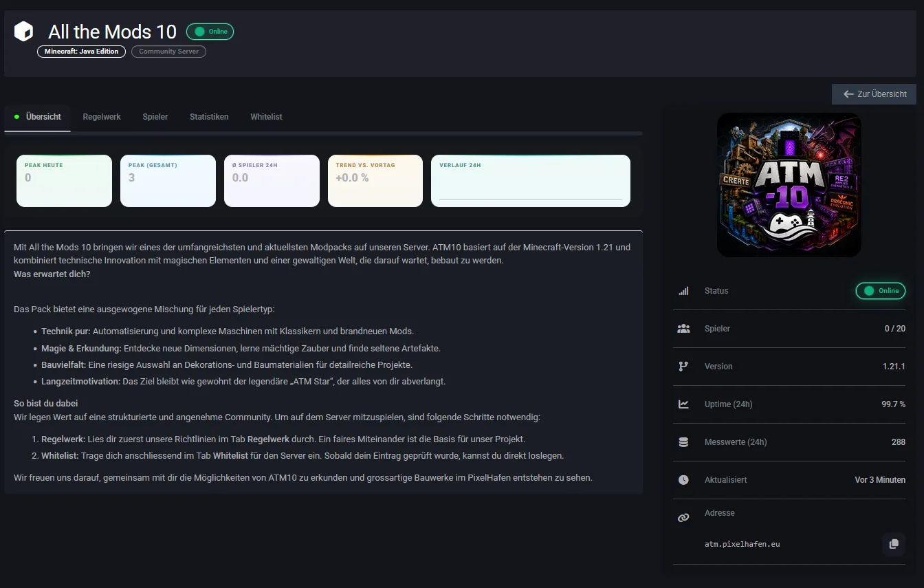Click the version value 1.21.1
Viewport: 924px width, 588px height.
pyautogui.click(x=894, y=367)
